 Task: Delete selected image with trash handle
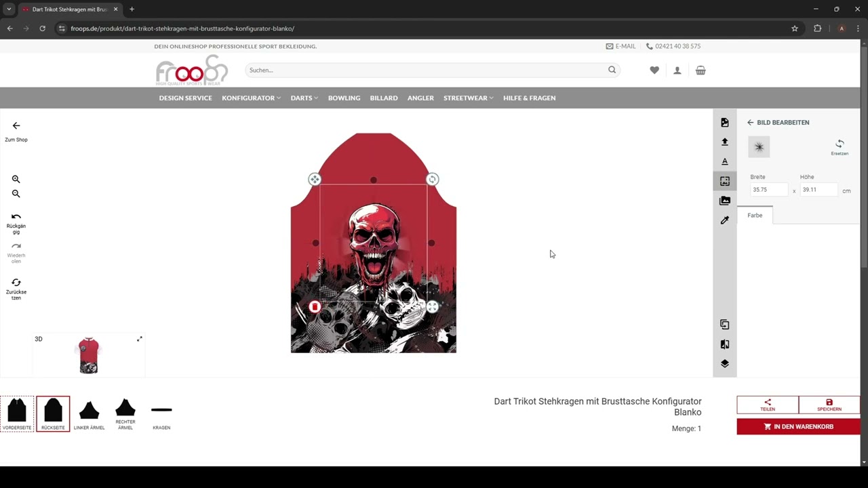tap(315, 307)
